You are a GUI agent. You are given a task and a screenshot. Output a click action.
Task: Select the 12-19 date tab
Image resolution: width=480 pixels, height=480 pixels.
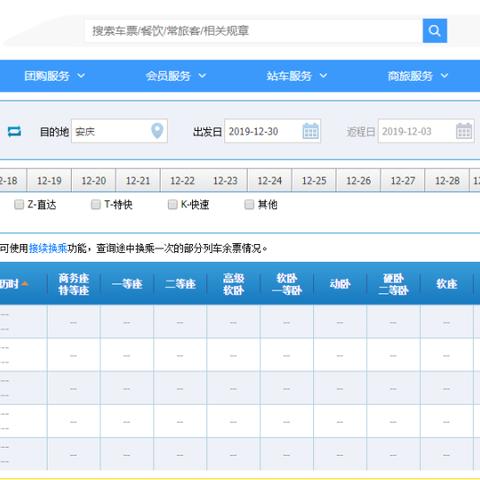click(49, 180)
